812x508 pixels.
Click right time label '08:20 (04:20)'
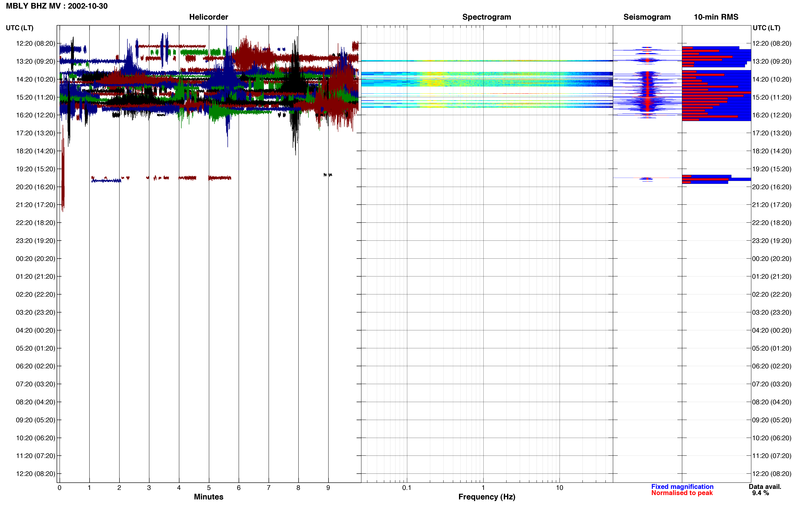coord(772,402)
